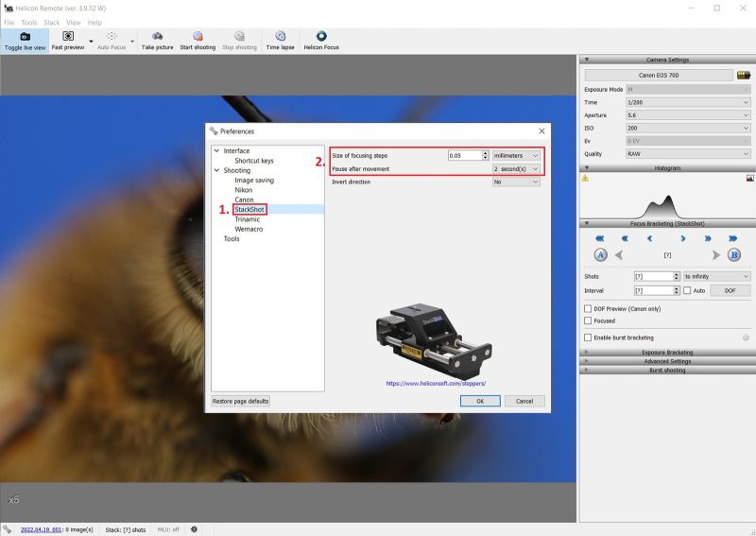The width and height of the screenshot is (756, 536).
Task: Enable Auto interval checkbox
Action: click(x=687, y=290)
